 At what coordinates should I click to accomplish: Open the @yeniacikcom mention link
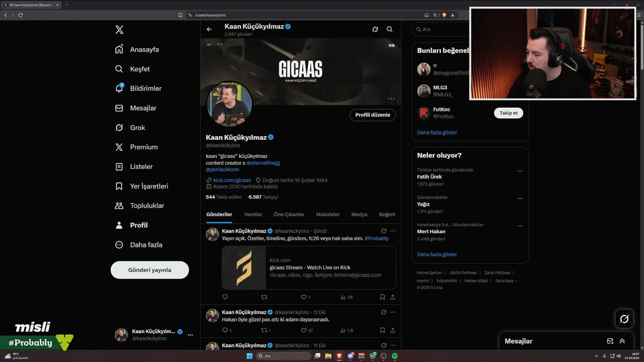pyautogui.click(x=222, y=169)
